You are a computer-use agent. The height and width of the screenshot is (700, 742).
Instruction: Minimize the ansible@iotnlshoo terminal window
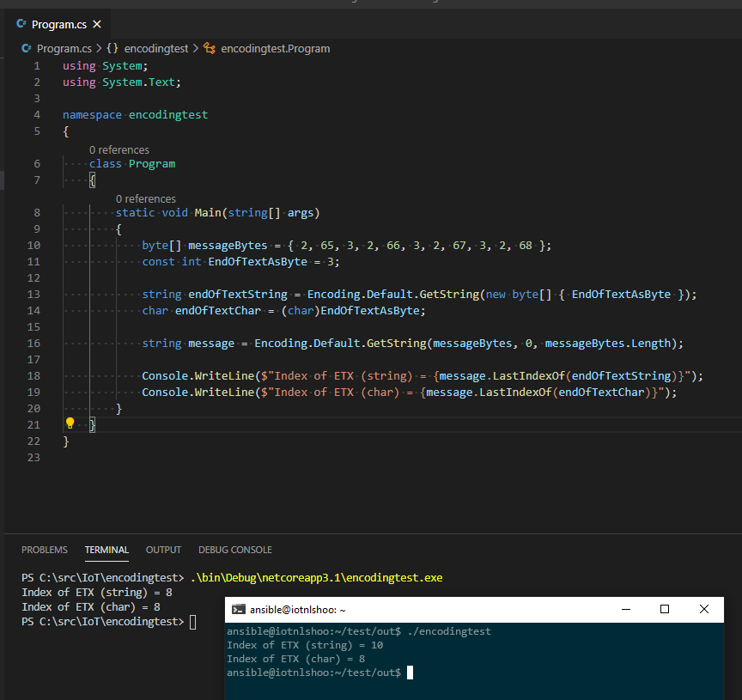[624, 609]
